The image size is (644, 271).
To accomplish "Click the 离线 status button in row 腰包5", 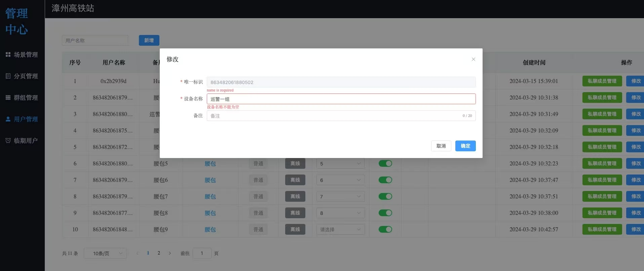I will pyautogui.click(x=295, y=163).
